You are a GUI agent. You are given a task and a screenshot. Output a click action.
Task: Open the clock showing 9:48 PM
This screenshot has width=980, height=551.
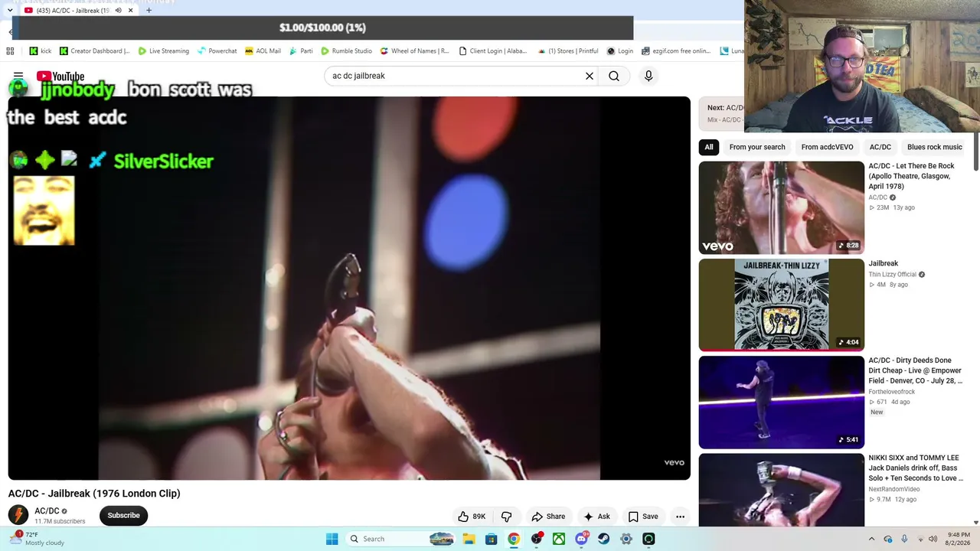coord(959,539)
